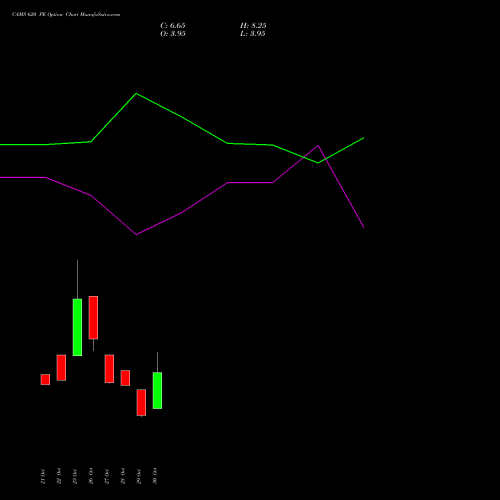Click the 22 Oct red candlestick
Screen dimensions: 500x500
(x=61, y=367)
